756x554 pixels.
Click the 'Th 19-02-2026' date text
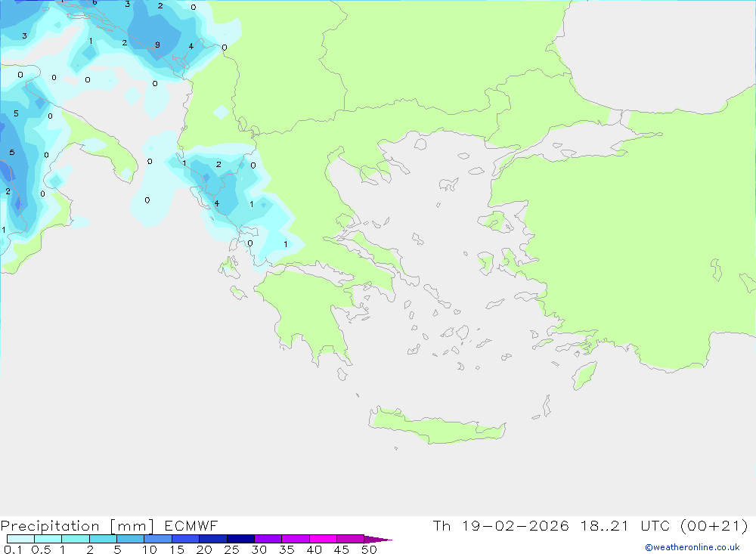[x=500, y=525]
